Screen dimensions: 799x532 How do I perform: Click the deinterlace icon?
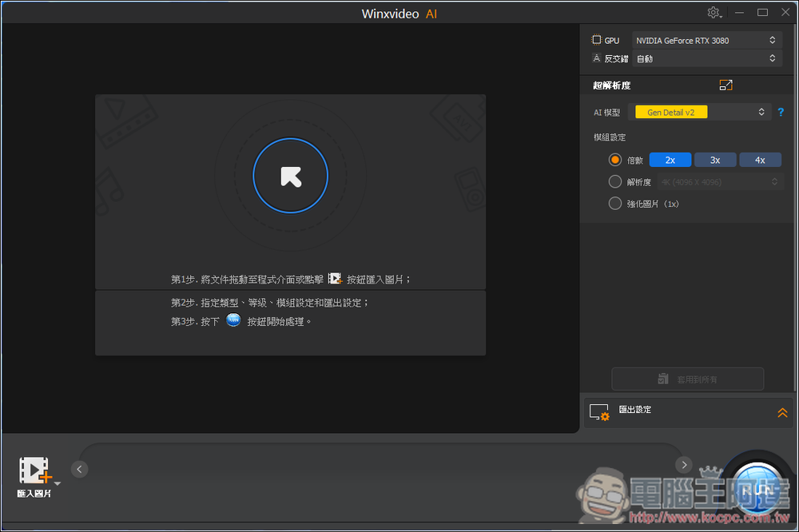point(596,58)
